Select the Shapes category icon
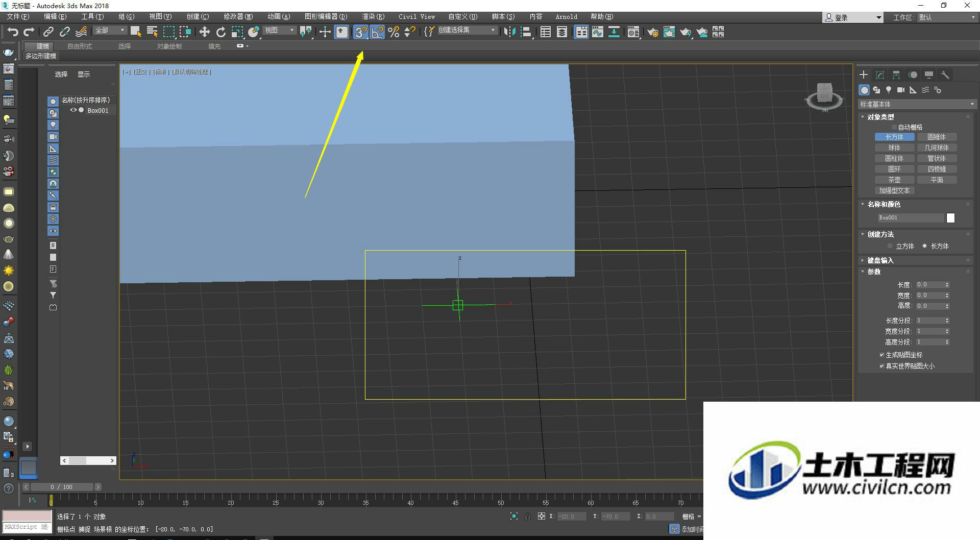The height and width of the screenshot is (540, 980). [x=876, y=90]
